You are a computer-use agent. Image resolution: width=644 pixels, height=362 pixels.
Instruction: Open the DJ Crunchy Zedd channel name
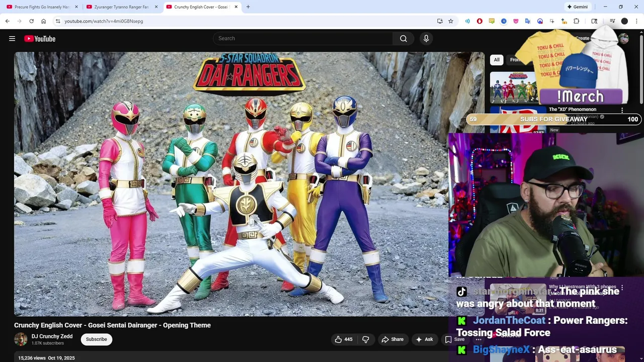point(52,336)
